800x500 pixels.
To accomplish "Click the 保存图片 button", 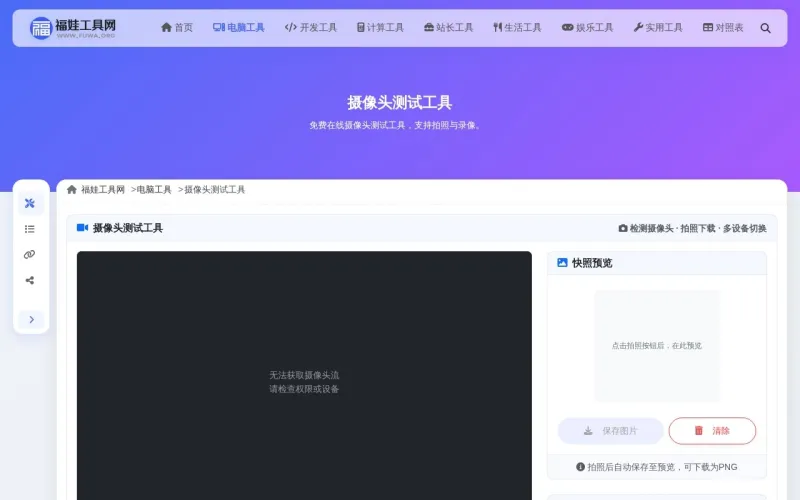I will tap(610, 431).
